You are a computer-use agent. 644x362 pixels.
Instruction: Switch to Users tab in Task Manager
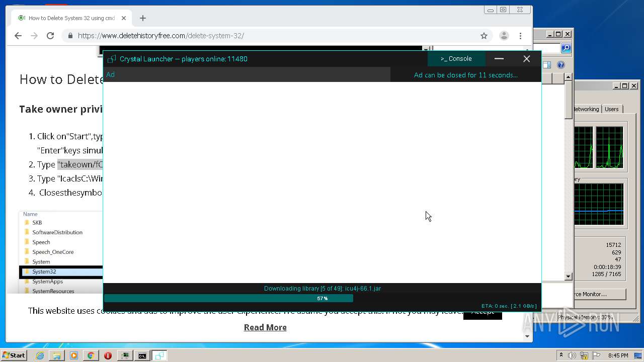612,109
